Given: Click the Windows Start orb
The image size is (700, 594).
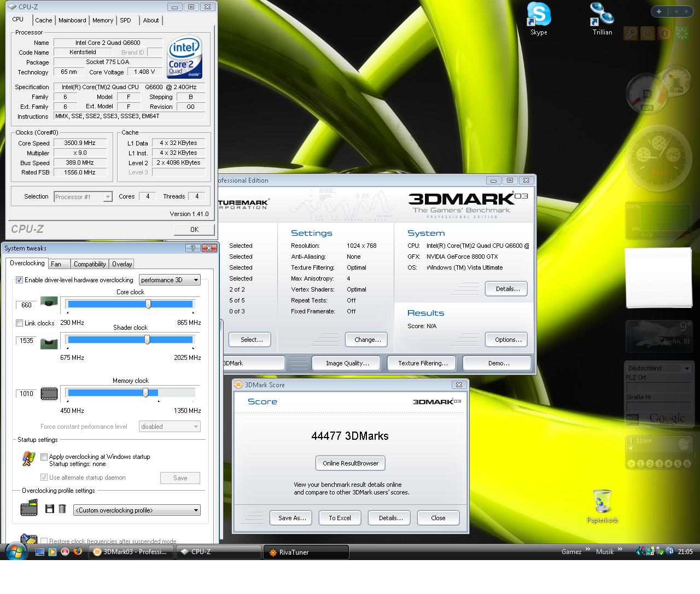Looking at the screenshot, I should pos(15,551).
